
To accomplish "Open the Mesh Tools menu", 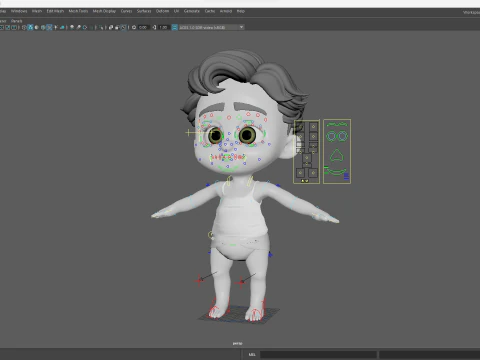I will tap(78, 11).
